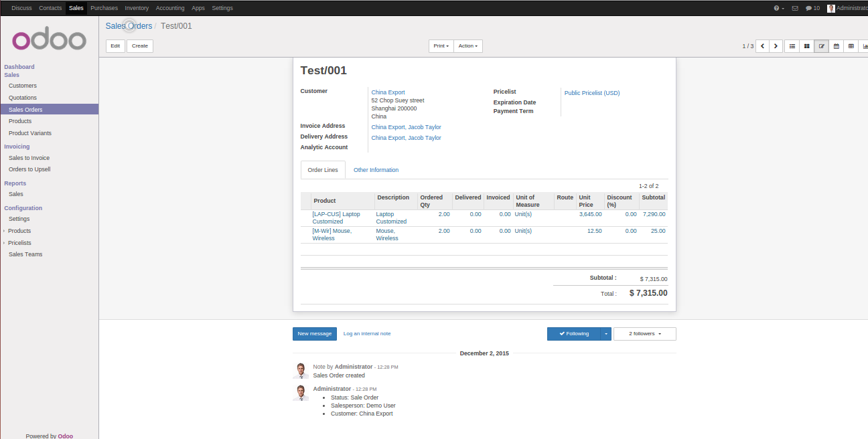The image size is (868, 439).
Task: Click Log an internal note
Action: [x=367, y=334]
